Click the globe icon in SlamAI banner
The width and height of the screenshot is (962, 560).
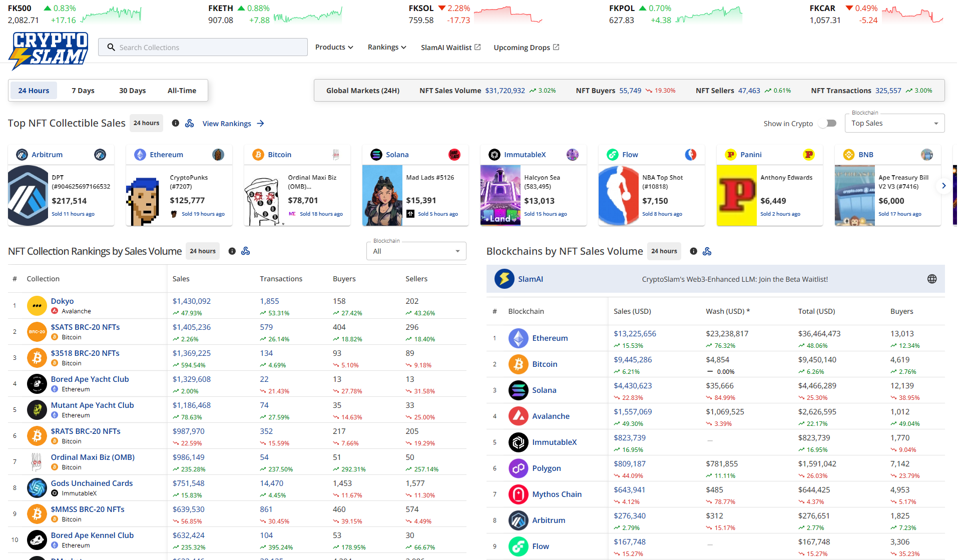tap(932, 279)
